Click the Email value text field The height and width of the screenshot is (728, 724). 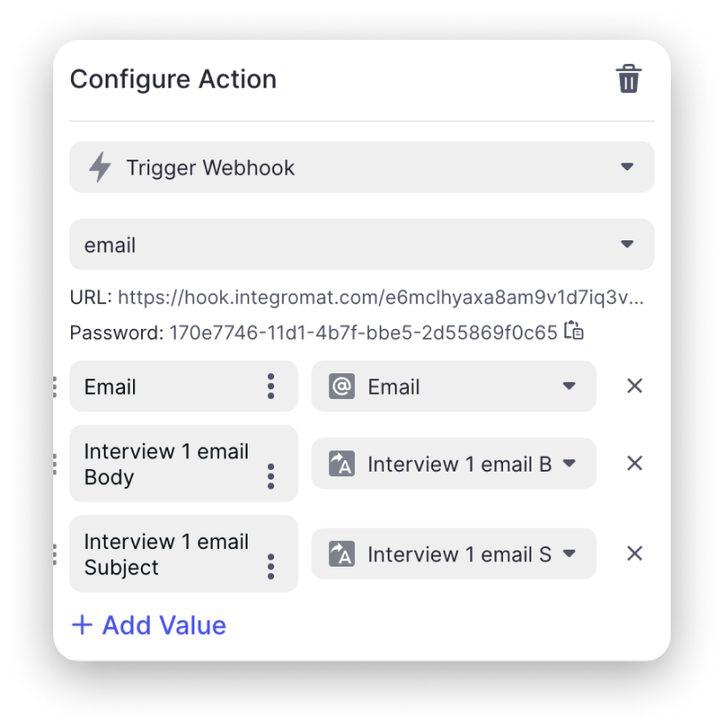[x=160, y=386]
